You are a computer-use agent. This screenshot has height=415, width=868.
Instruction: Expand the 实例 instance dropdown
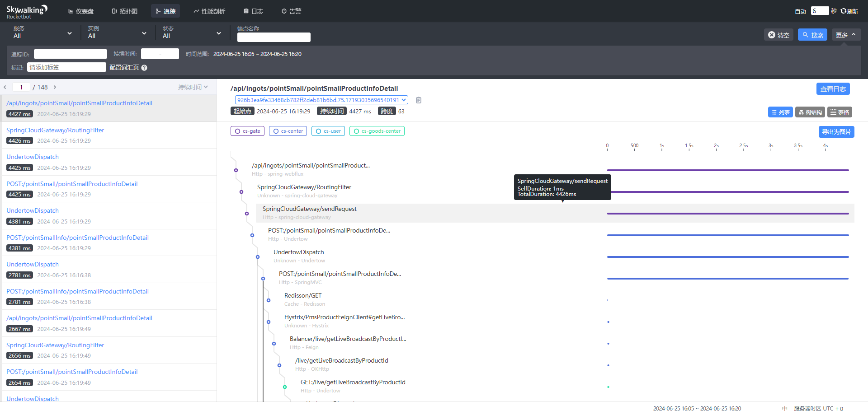(x=117, y=33)
